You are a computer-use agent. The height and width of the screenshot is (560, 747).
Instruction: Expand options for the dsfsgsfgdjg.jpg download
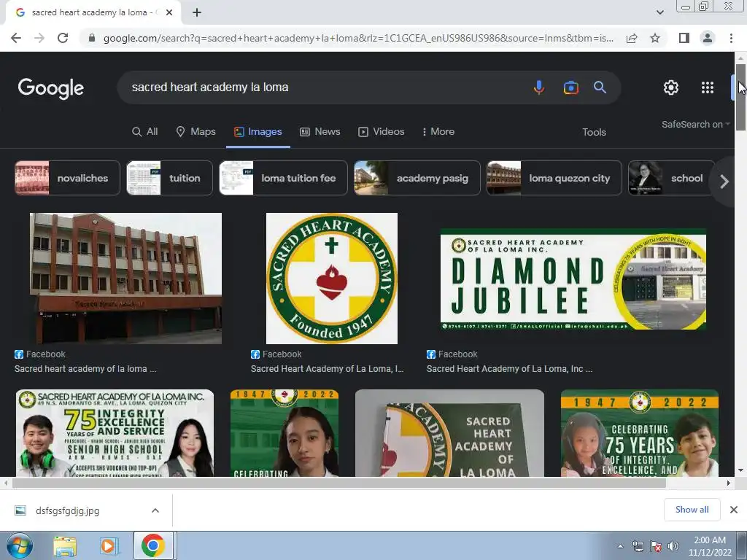155,510
